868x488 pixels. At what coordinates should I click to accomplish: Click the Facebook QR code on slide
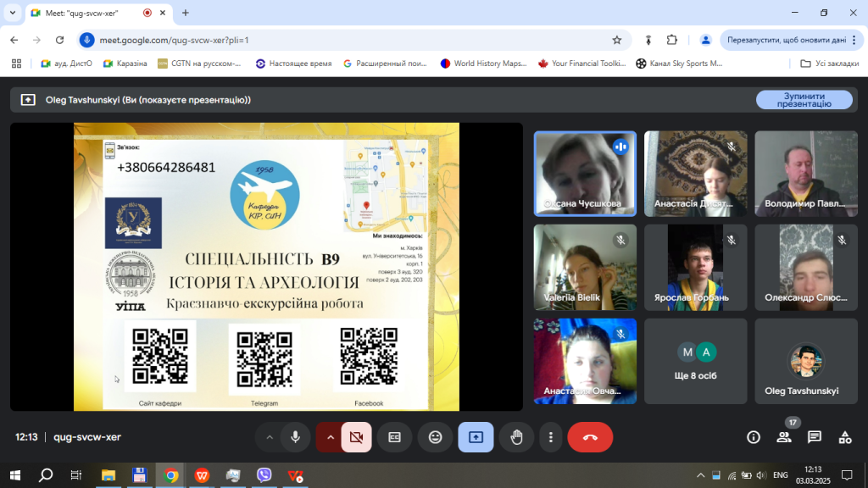pos(369,356)
